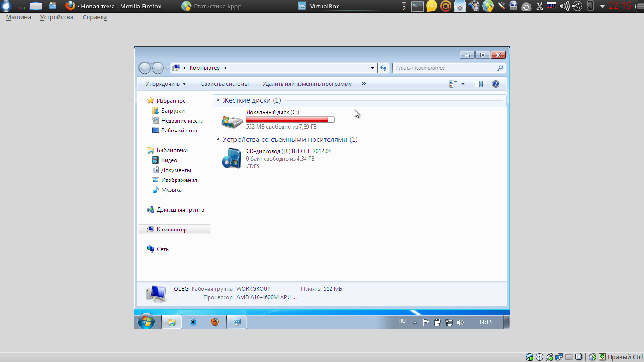
Task: Select Домашняя группа in sidebar
Action: pyautogui.click(x=180, y=209)
